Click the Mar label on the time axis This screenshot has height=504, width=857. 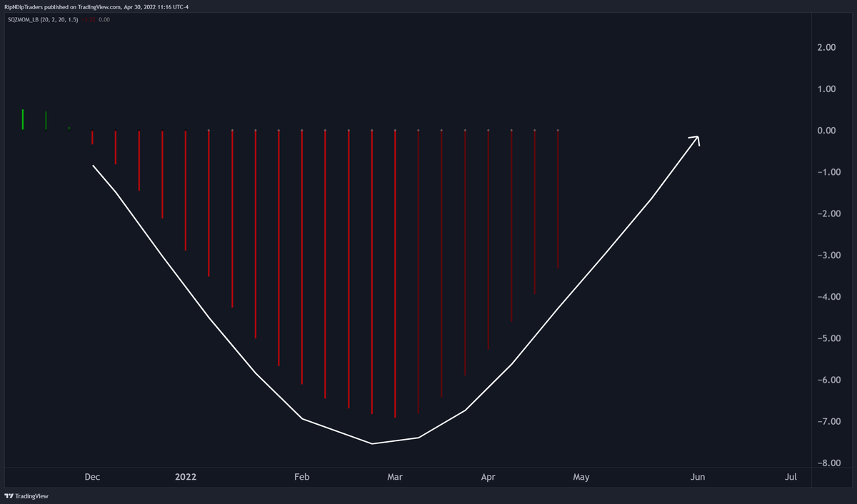point(394,477)
